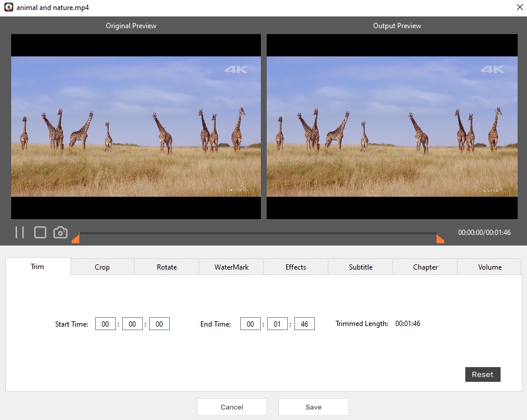
Task: Switch to the Volume tab
Action: click(489, 267)
